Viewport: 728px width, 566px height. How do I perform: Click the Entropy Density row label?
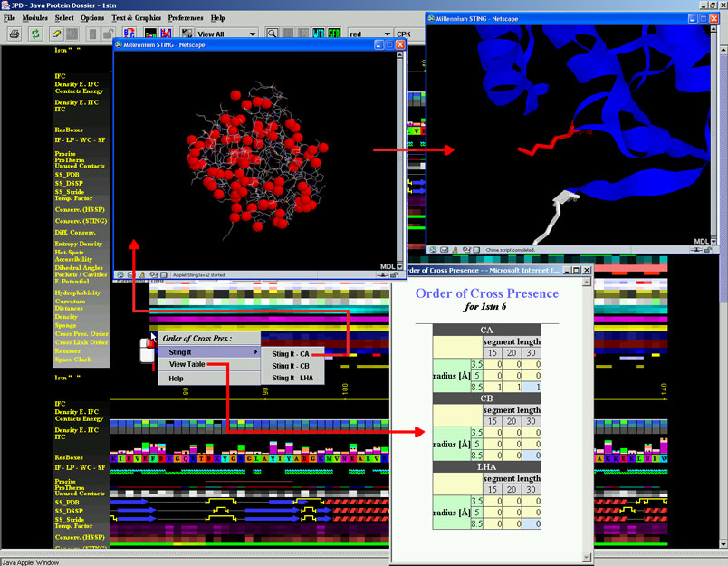(x=79, y=244)
